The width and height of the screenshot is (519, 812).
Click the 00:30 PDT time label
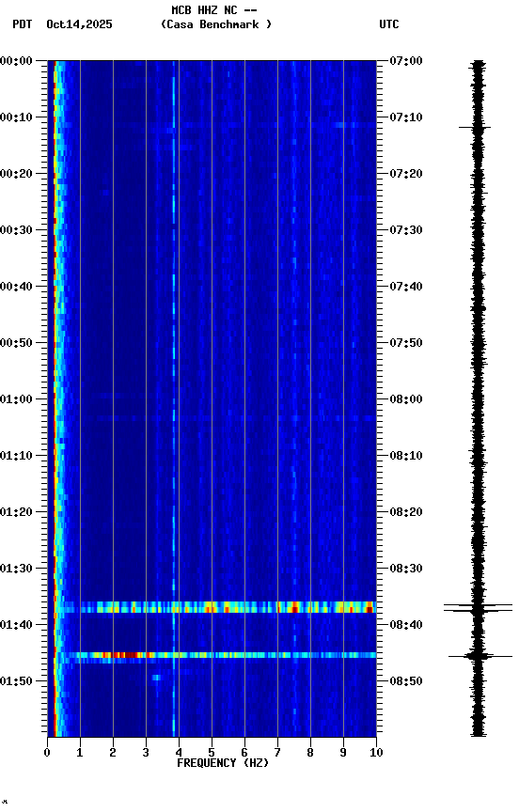[x=16, y=230]
